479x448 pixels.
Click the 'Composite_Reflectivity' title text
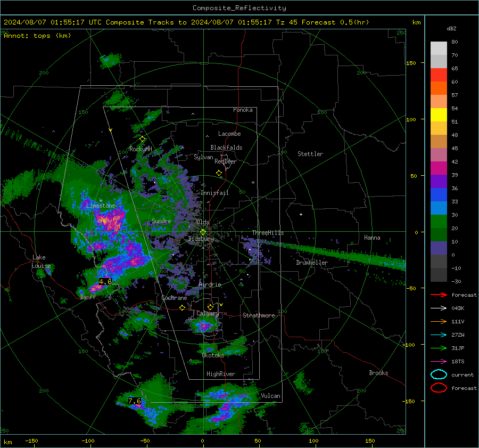240,8
